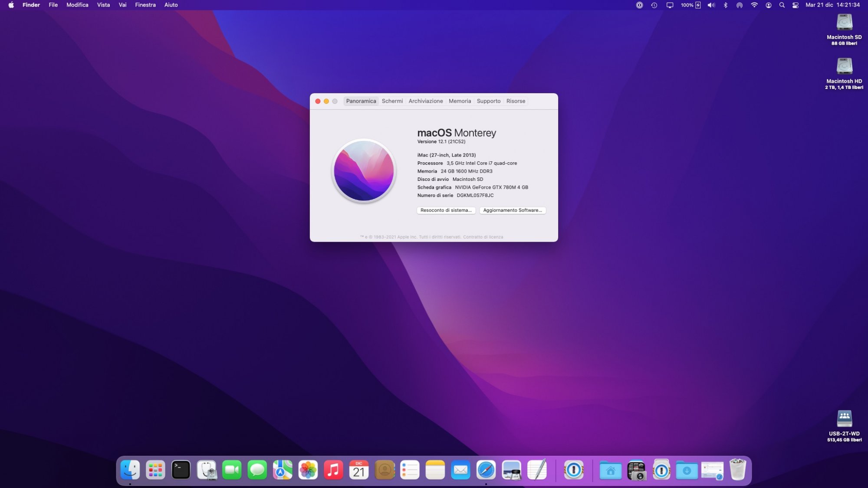The width and height of the screenshot is (868, 488).
Task: Open the Contratto di licenza link
Action: 483,237
